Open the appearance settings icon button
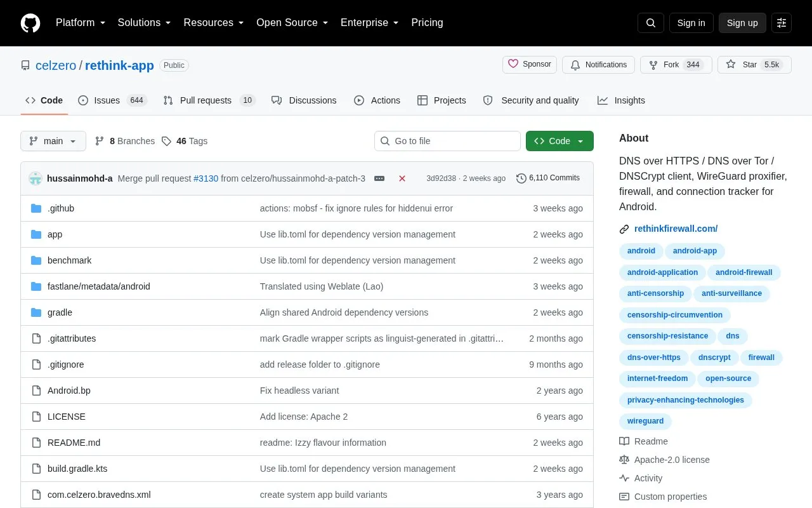 pyautogui.click(x=782, y=23)
